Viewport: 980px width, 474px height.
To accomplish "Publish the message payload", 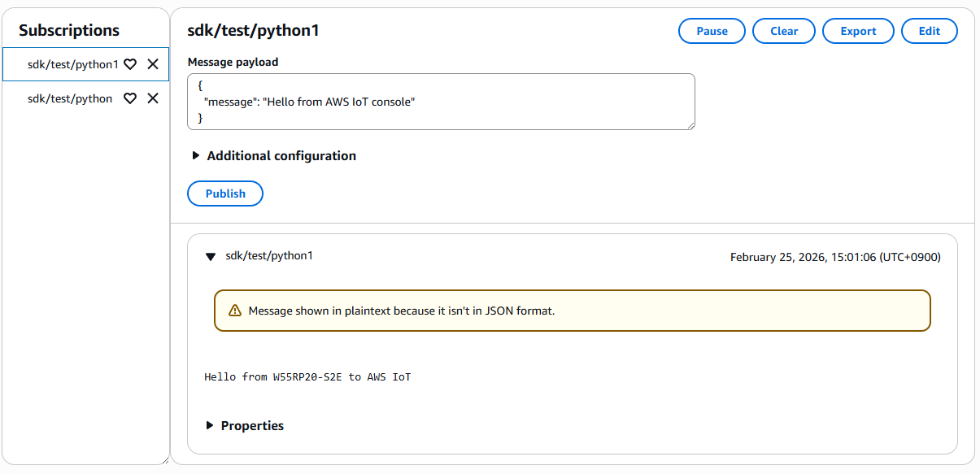I will (225, 194).
